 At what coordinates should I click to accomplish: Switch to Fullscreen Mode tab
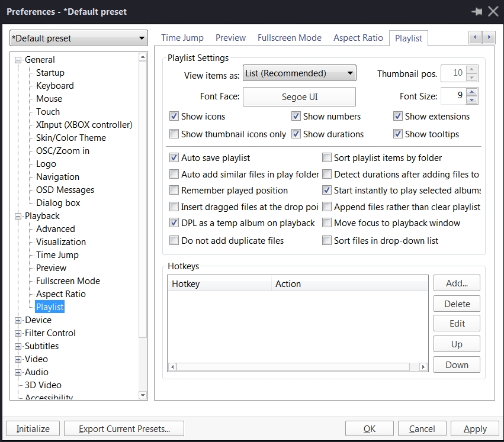pos(289,38)
